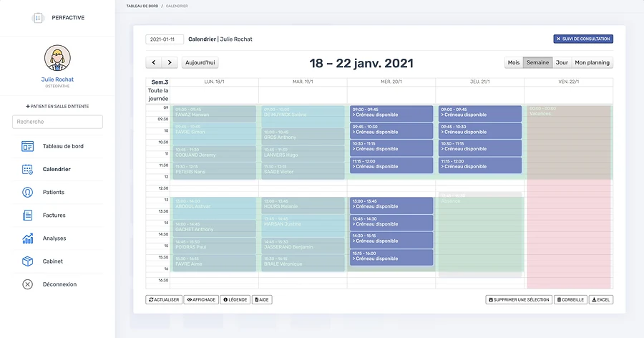Open Julie Rochat's avatar picture
644x338 pixels.
tap(57, 58)
